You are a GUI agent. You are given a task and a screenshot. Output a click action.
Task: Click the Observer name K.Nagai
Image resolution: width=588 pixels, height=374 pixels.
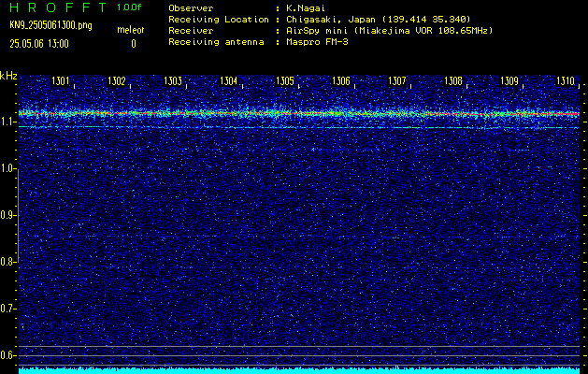pyautogui.click(x=305, y=7)
